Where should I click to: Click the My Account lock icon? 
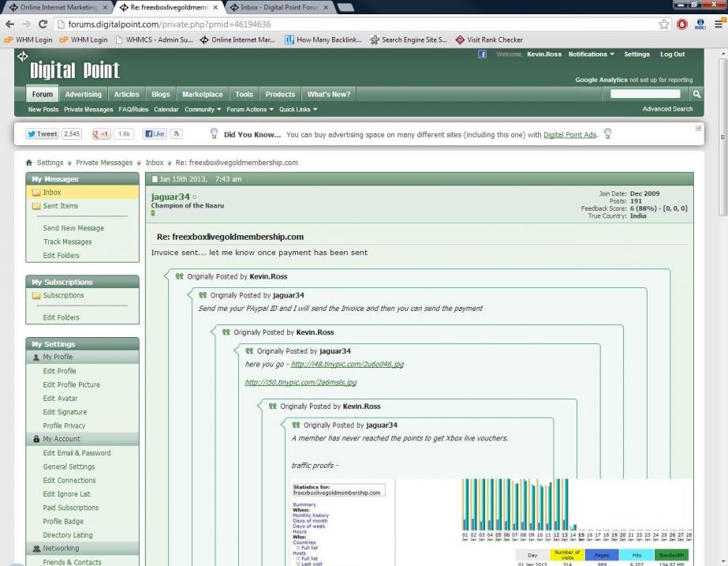36,439
